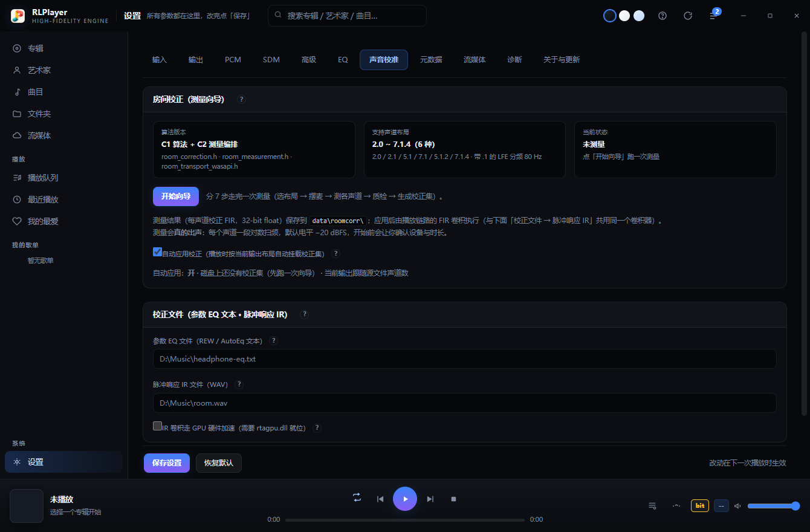Screen dimensions: 810x532
Task: Select the dark theme swatch
Action: point(610,16)
